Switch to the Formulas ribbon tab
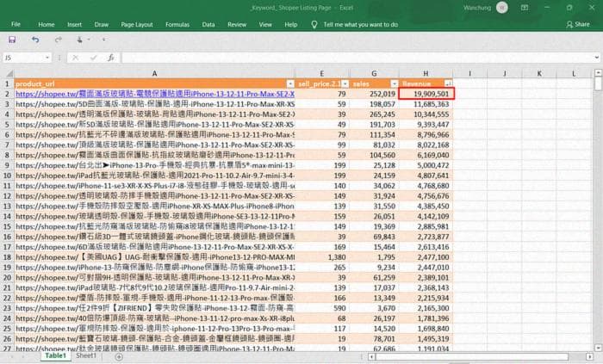 [x=177, y=24]
